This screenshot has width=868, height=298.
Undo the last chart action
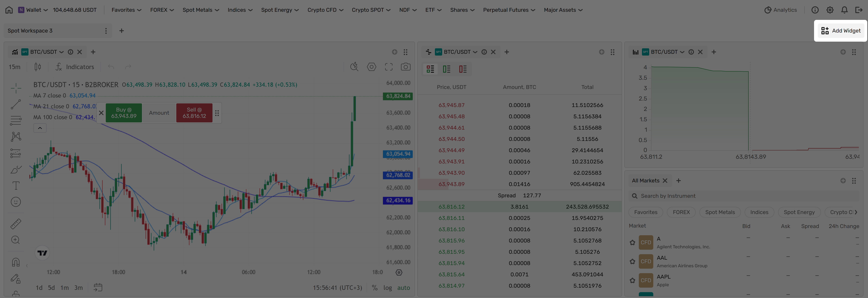(x=111, y=67)
